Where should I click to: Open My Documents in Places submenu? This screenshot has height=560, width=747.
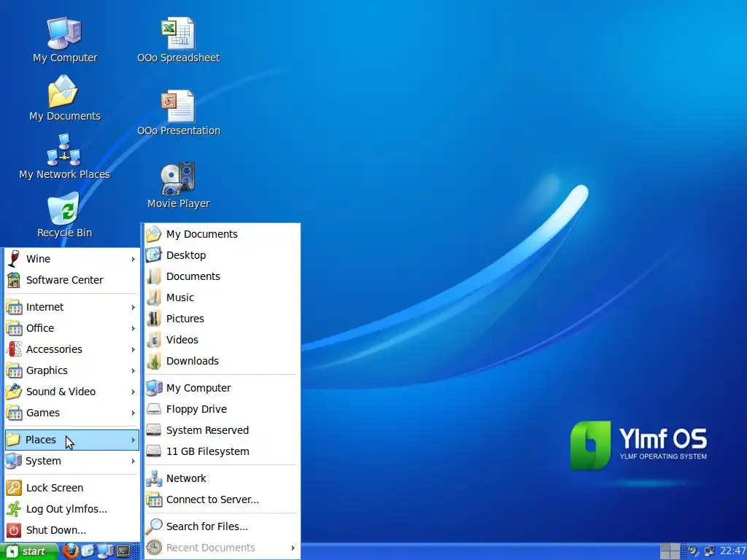point(221,234)
